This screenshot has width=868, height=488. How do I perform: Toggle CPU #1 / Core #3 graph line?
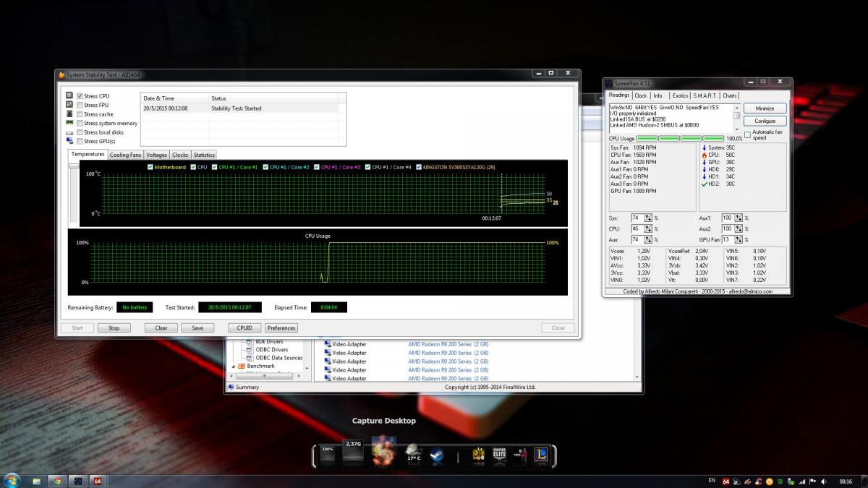click(x=317, y=167)
